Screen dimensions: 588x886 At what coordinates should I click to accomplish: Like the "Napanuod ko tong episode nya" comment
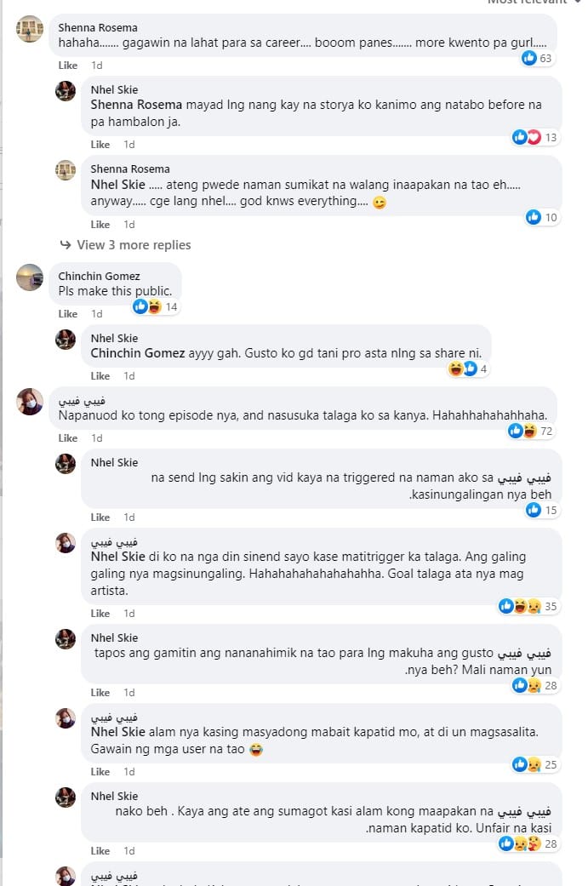pos(67,438)
